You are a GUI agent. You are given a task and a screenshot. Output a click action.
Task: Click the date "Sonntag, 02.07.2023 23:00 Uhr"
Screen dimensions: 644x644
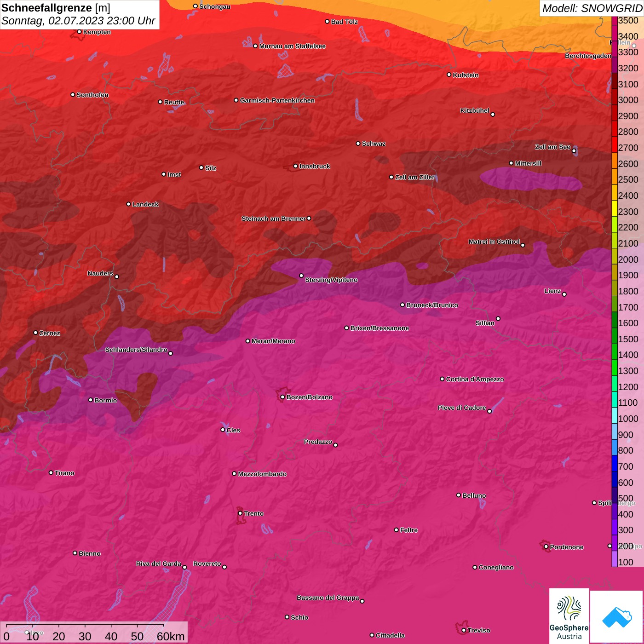pyautogui.click(x=78, y=21)
